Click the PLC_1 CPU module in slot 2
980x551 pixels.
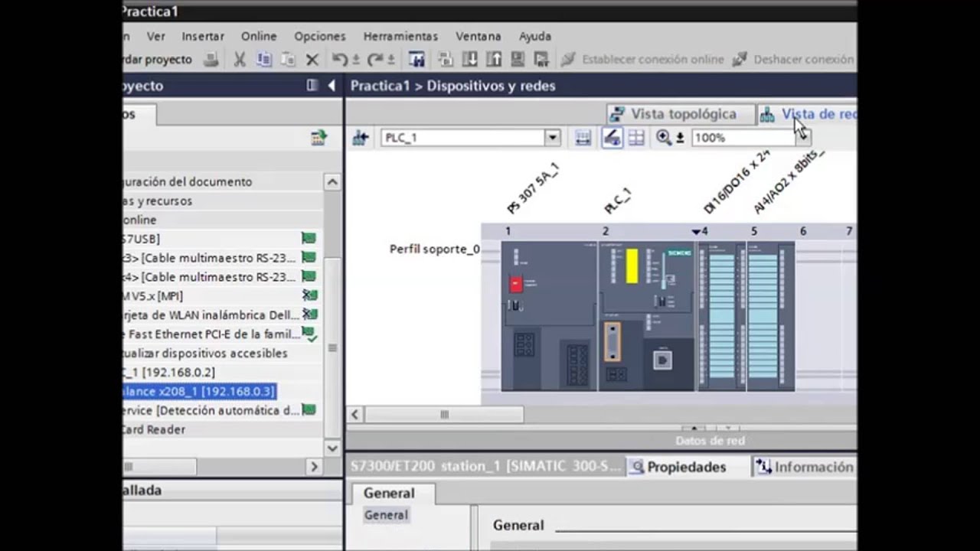(x=647, y=316)
